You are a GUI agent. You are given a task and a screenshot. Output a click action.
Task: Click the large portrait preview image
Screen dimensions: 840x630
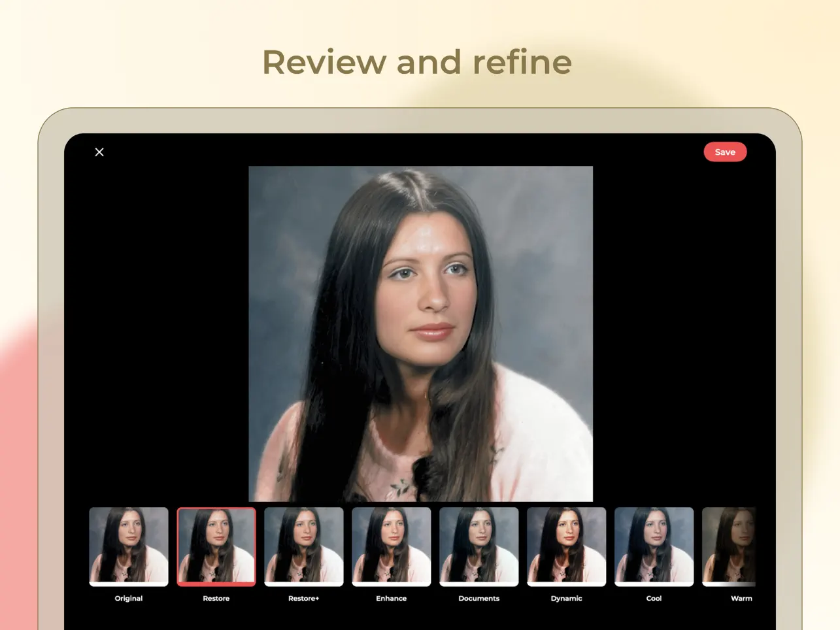(421, 334)
